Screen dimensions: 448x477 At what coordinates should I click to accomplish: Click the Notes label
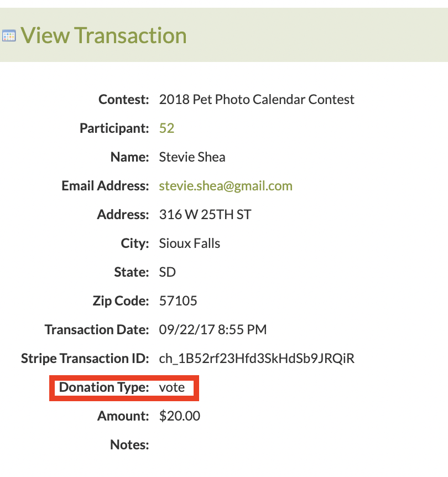point(129,445)
